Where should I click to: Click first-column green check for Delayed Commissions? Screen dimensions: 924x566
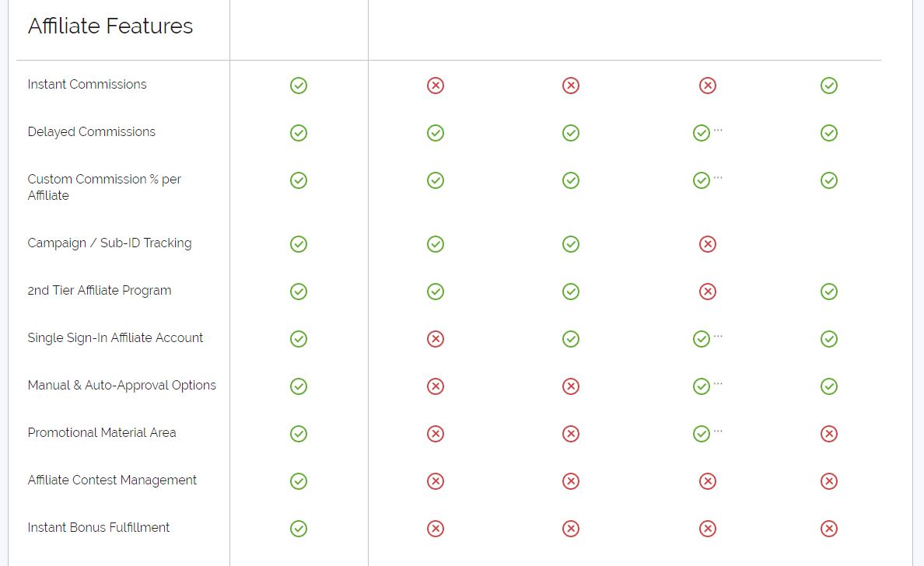click(299, 133)
